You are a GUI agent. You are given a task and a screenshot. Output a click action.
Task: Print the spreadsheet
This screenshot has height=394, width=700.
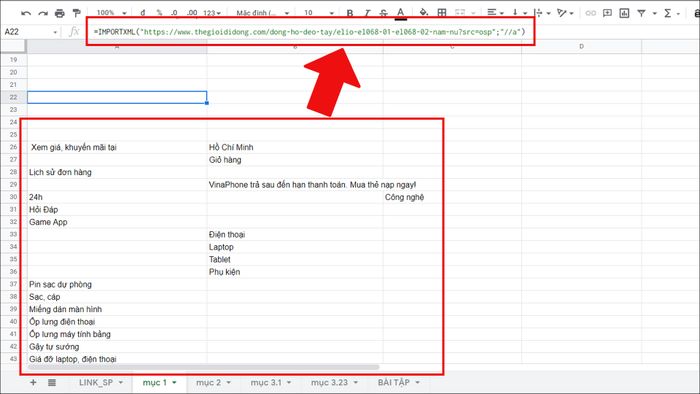59,13
